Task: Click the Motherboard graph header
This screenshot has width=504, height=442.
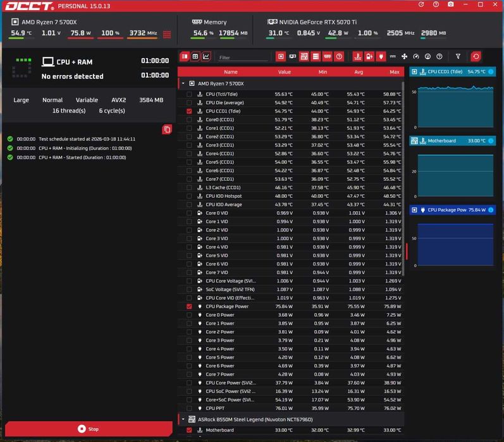Action: pos(452,141)
